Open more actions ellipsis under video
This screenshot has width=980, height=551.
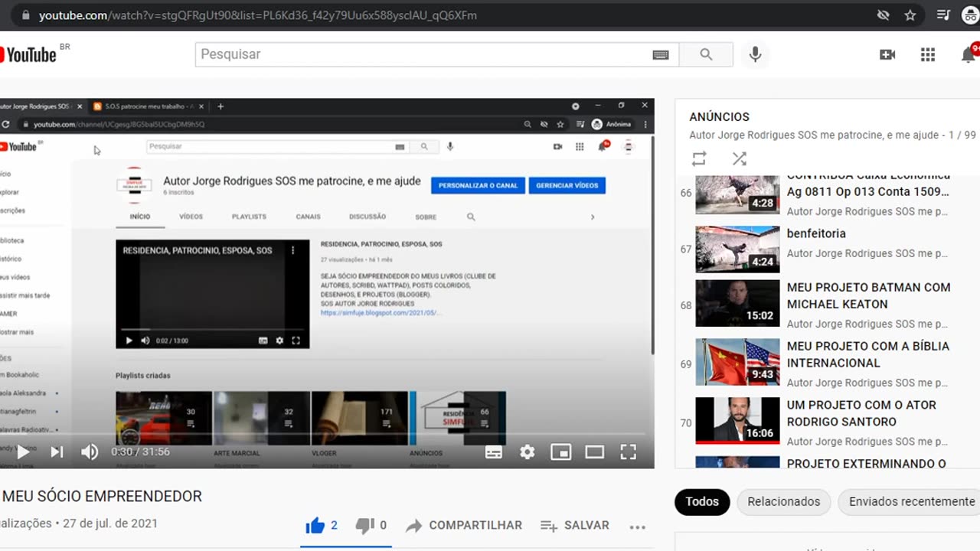[x=637, y=527]
